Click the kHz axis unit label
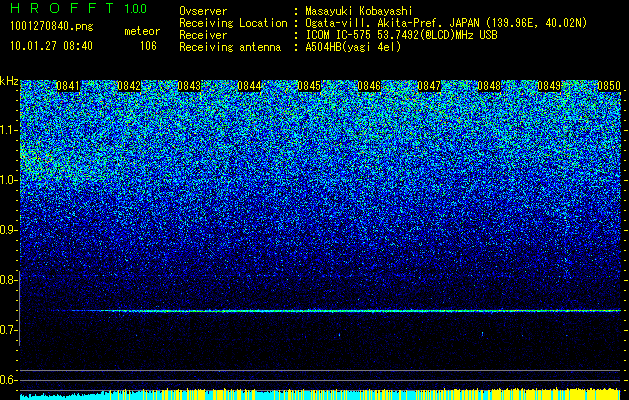This screenshot has height=400, width=629. click(9, 81)
